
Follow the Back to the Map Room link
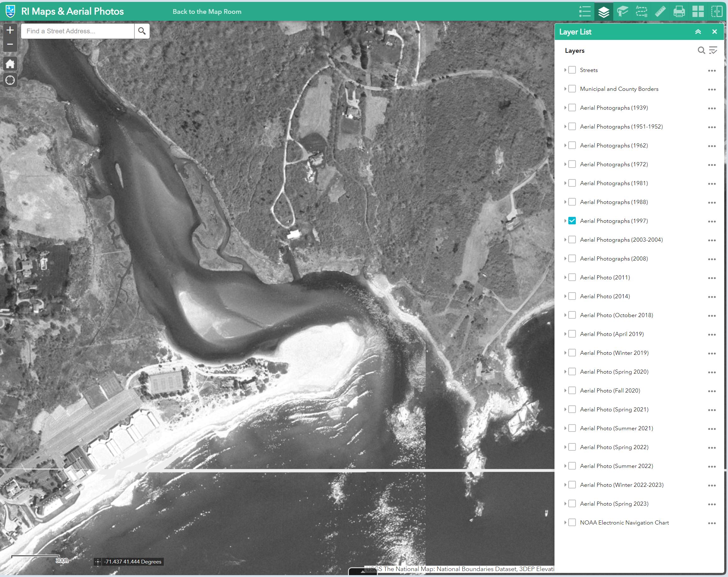click(x=207, y=12)
